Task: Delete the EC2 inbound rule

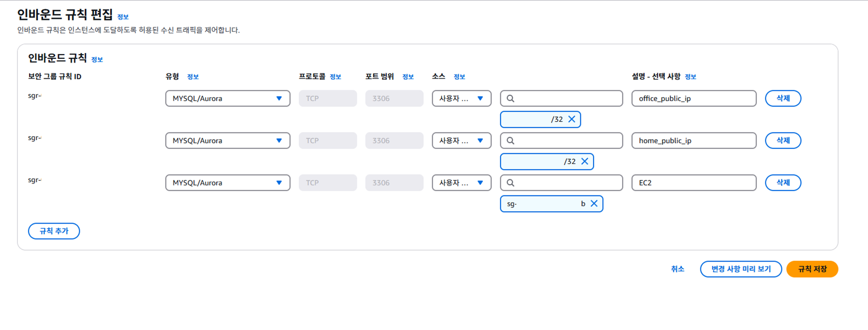Action: [x=783, y=183]
